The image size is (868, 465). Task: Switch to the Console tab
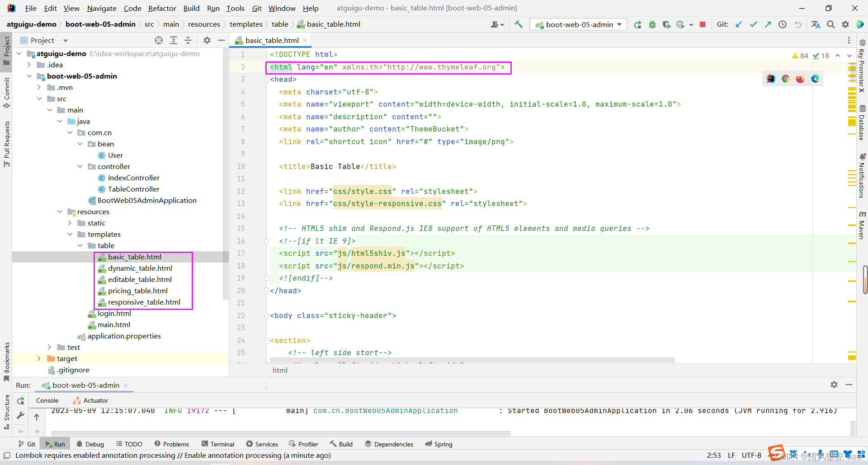coord(47,400)
